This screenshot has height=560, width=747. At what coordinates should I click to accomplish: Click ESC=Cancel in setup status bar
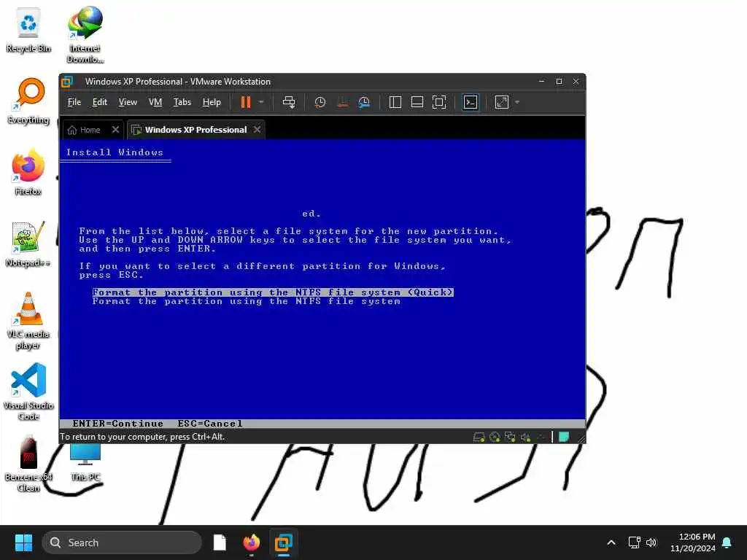tap(210, 424)
